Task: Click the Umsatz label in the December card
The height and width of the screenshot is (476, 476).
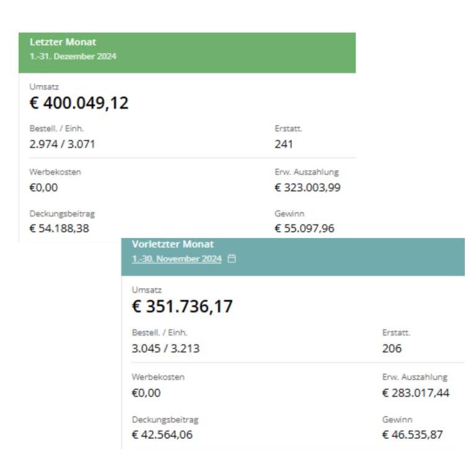Action: (44, 87)
